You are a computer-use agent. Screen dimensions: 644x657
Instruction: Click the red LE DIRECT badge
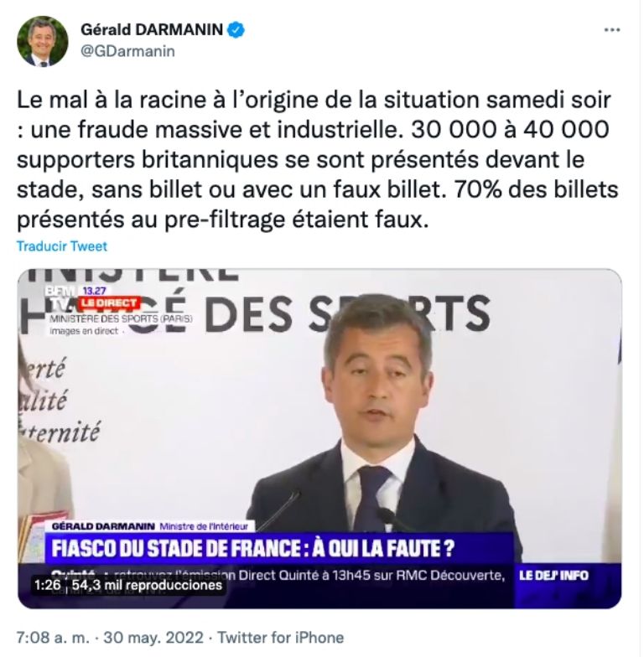[109, 303]
